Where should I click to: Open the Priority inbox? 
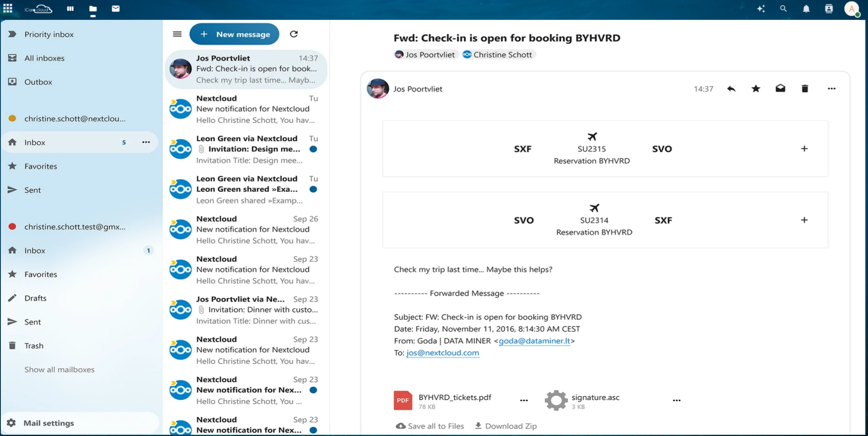pos(49,34)
